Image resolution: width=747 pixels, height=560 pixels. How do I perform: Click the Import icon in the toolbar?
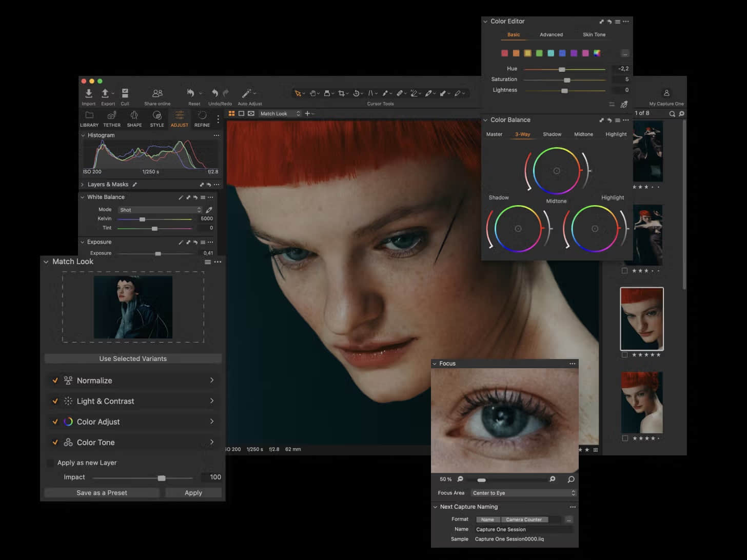88,93
